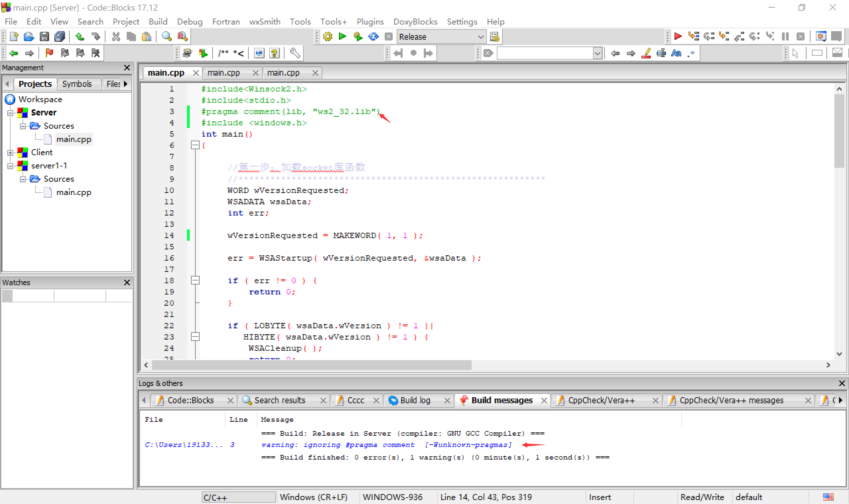Click the Find magnifier icon
The image size is (849, 504).
166,36
